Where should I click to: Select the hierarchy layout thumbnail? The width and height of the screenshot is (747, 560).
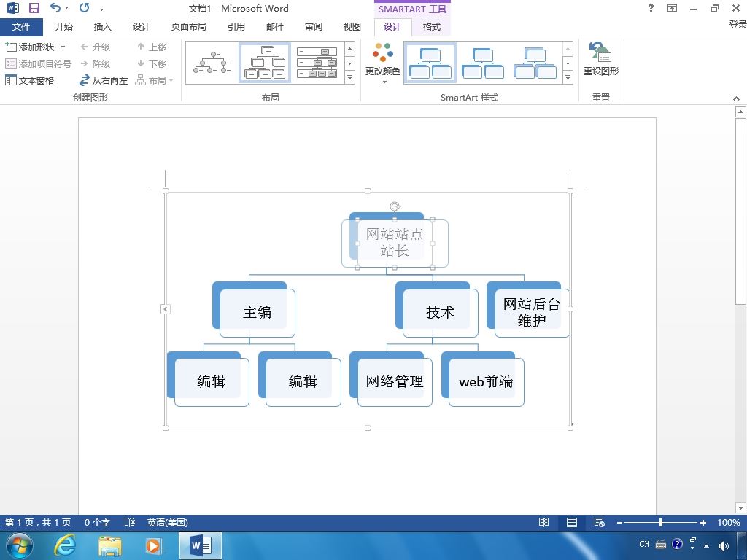(x=265, y=63)
